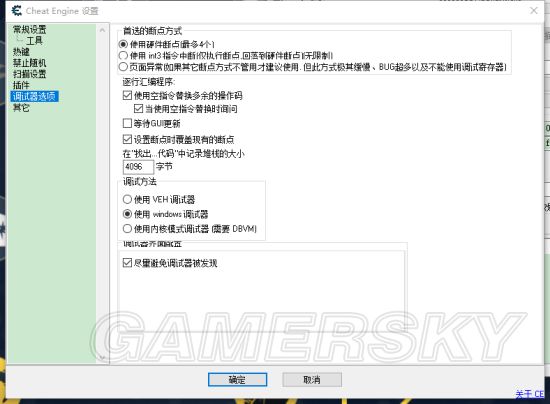Click the 字节 unit label
The height and width of the screenshot is (404, 550).
click(x=164, y=166)
